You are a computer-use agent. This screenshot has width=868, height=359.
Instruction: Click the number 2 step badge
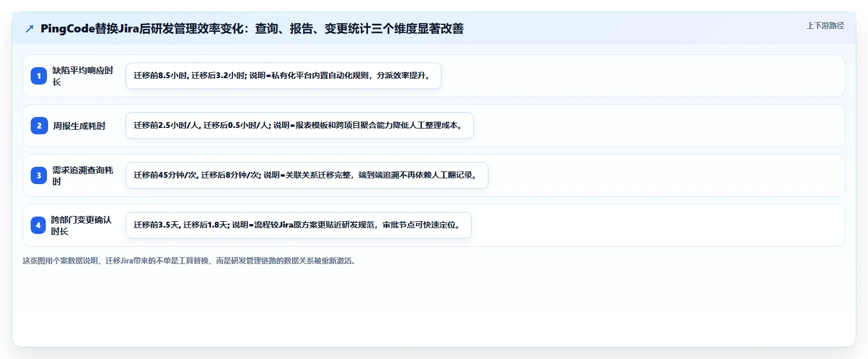click(x=39, y=126)
